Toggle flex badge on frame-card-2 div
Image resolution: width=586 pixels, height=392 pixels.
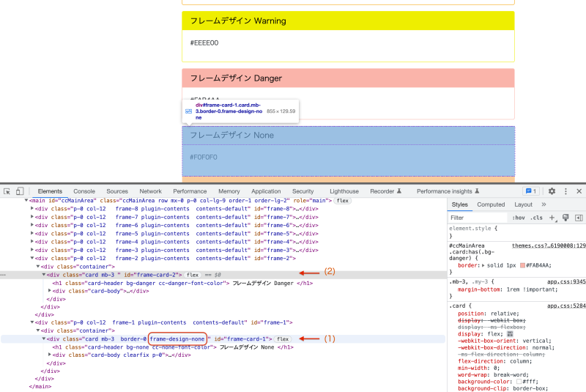click(x=193, y=275)
